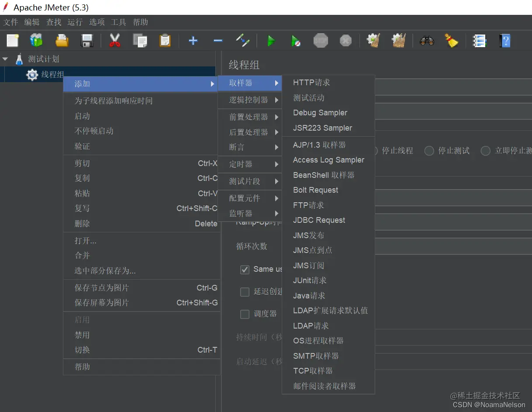Screen dimensions: 532x412
Task: Toggle the Same user checkbox
Action: pos(245,270)
